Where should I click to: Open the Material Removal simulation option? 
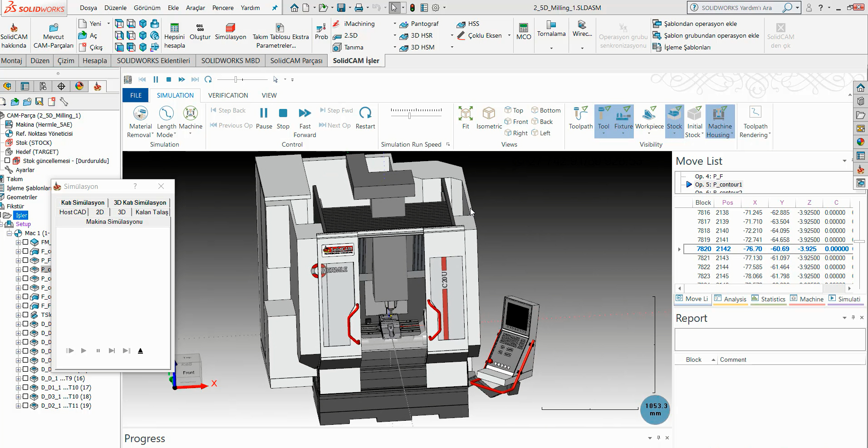tap(140, 122)
